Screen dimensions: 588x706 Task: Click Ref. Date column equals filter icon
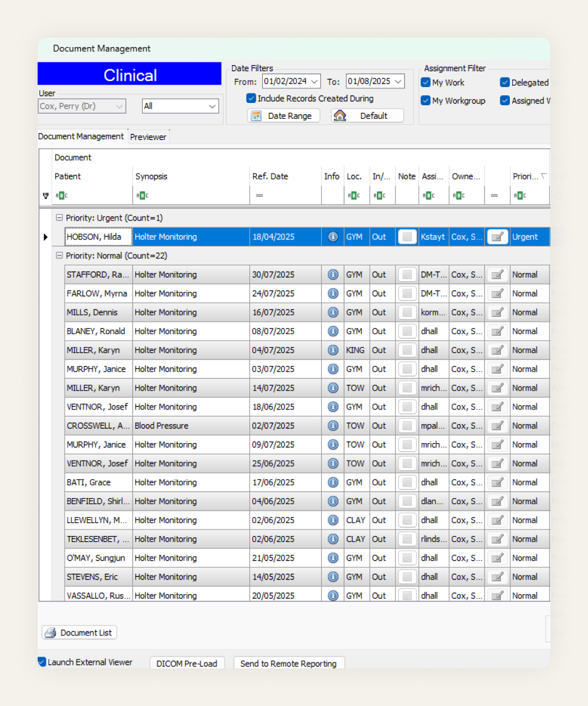(x=259, y=195)
